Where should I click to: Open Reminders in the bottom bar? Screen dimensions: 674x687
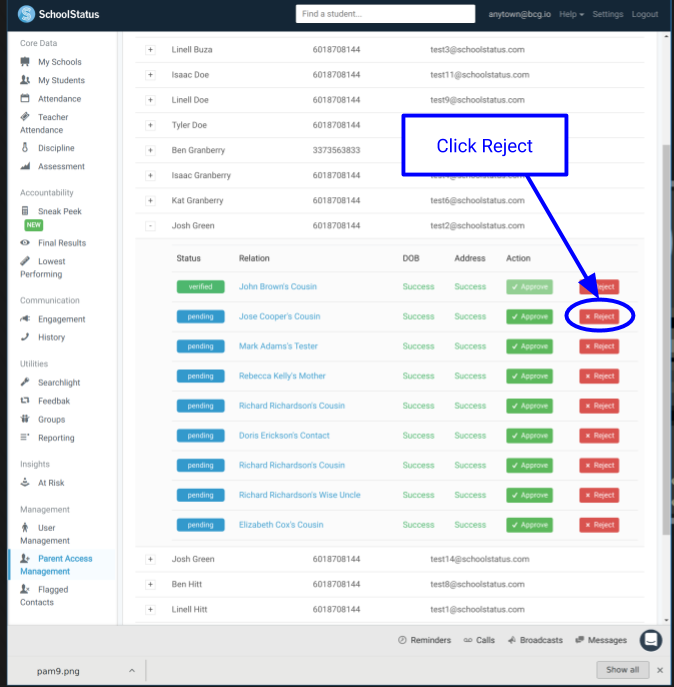[424, 640]
